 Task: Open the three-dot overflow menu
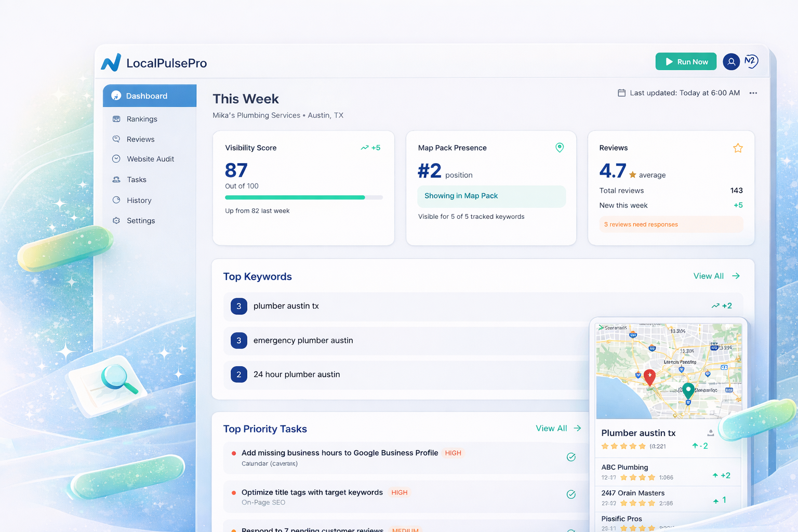click(x=753, y=93)
